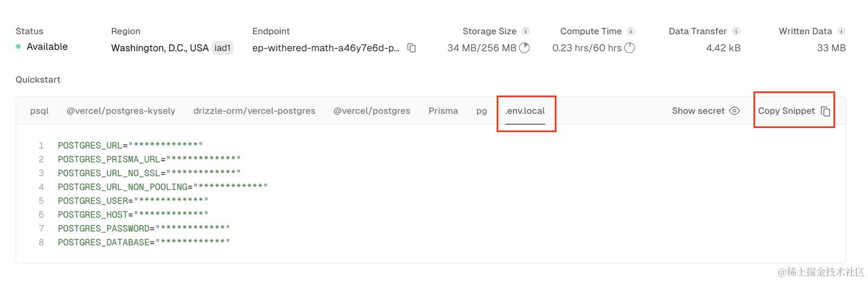This screenshot has height=281, width=868.
Task: Click the storage usage pie indicator
Action: click(524, 48)
